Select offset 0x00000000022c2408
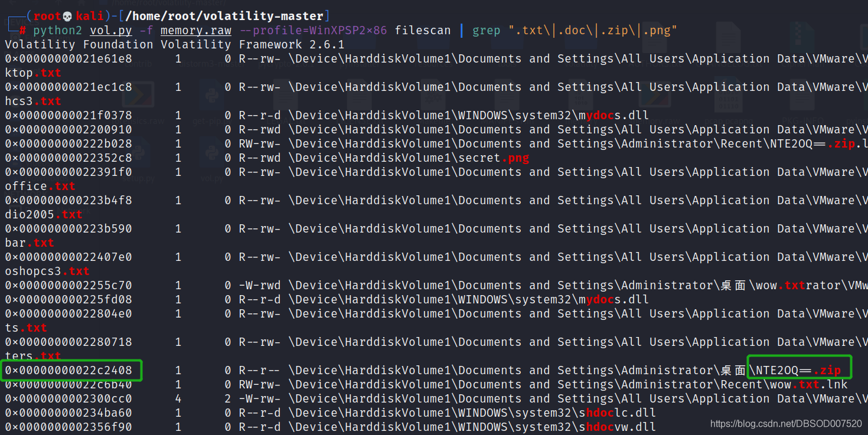This screenshot has height=435, width=868. point(68,370)
